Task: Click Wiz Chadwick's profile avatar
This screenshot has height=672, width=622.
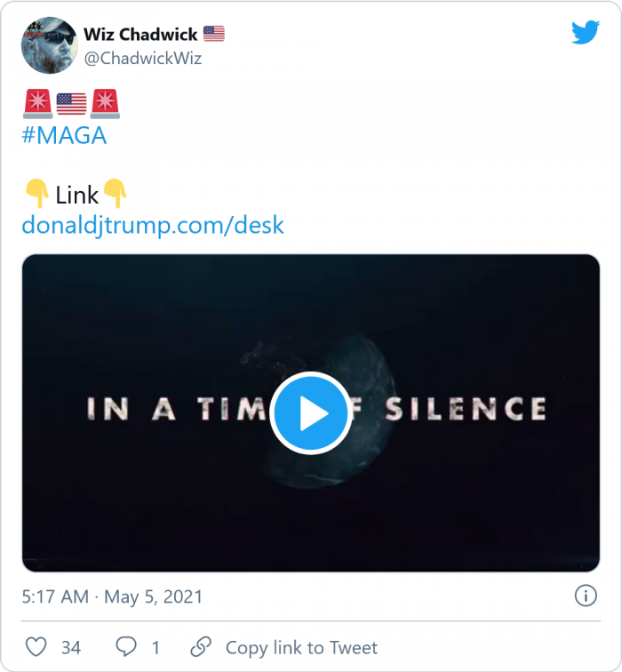Action: click(49, 44)
